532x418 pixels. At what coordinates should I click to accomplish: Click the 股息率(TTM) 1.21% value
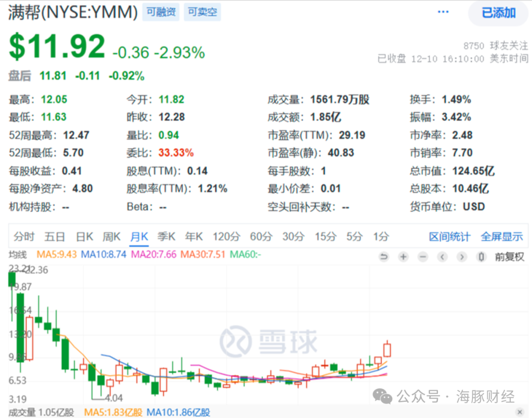click(213, 188)
